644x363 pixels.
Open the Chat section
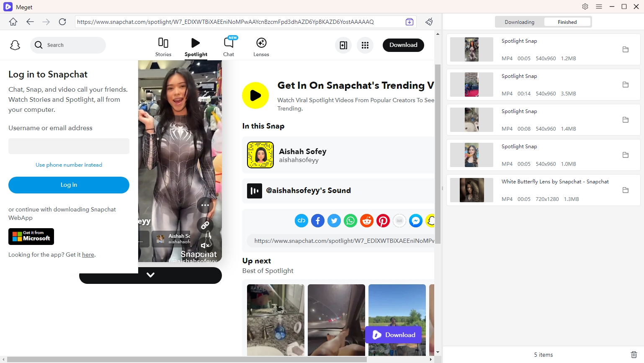pos(229,47)
